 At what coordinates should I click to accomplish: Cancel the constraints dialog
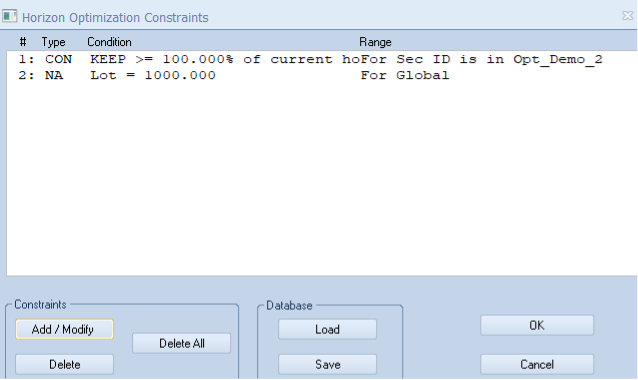click(x=537, y=364)
